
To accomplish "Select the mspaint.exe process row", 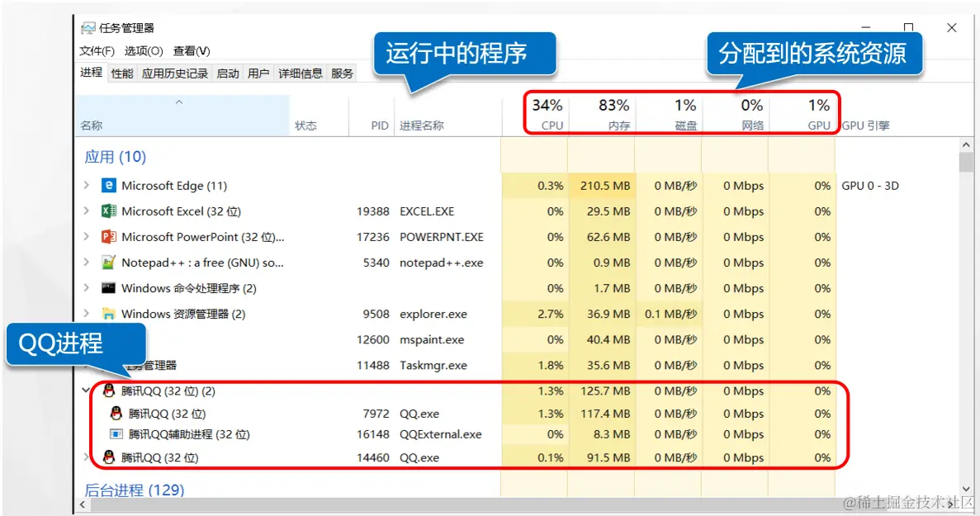I will (457, 339).
